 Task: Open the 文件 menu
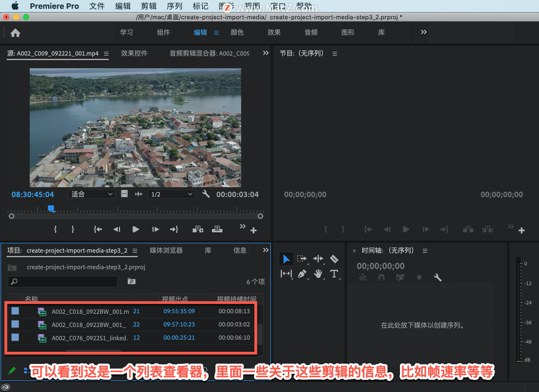point(97,6)
